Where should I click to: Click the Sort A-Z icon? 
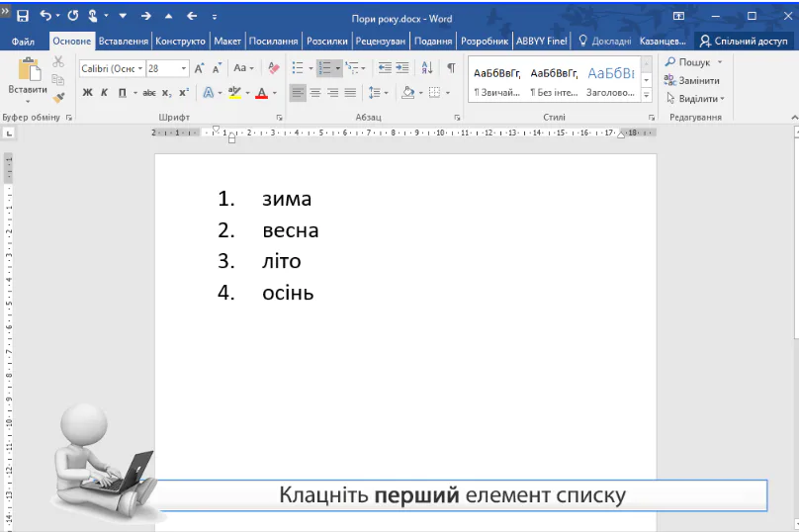click(427, 68)
